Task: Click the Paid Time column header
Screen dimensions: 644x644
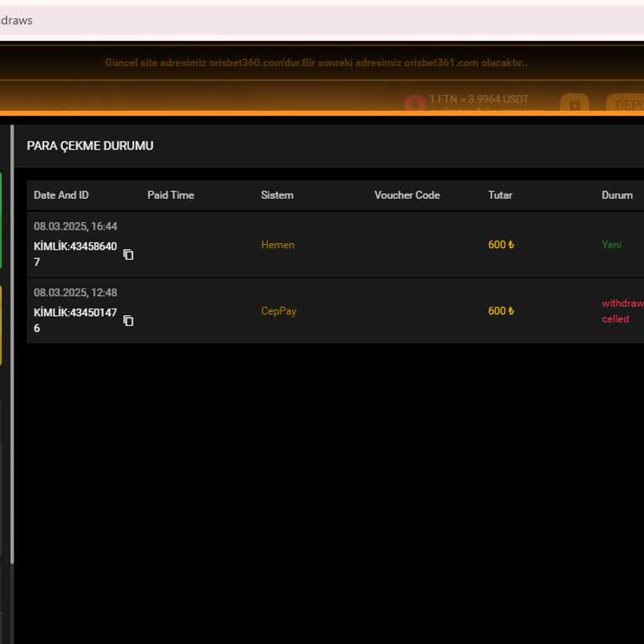Action: [170, 195]
